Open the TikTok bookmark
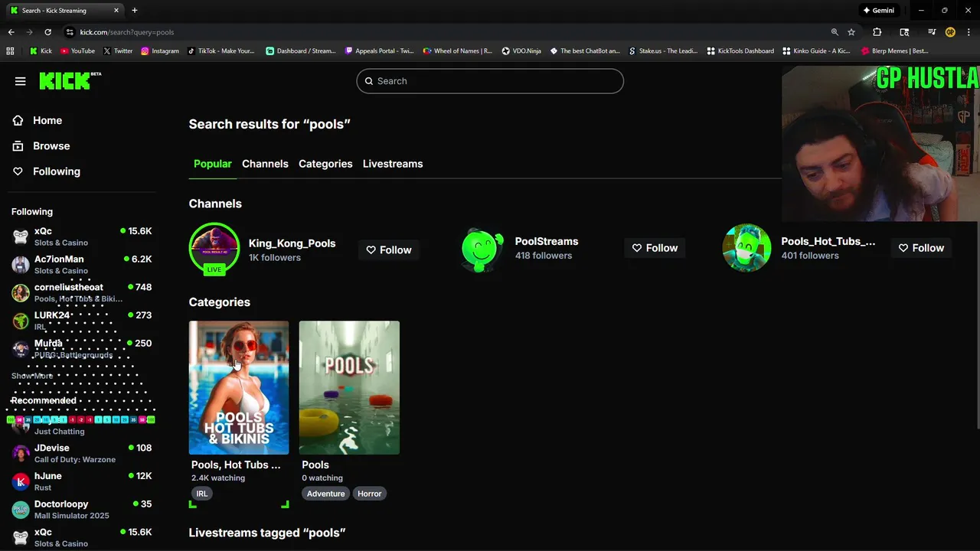Image resolution: width=980 pixels, height=551 pixels. pos(220,51)
